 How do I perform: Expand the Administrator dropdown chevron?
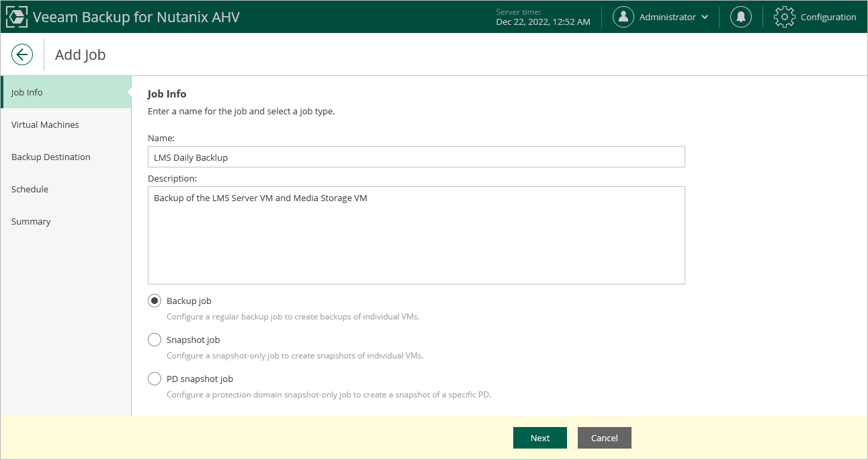click(705, 17)
